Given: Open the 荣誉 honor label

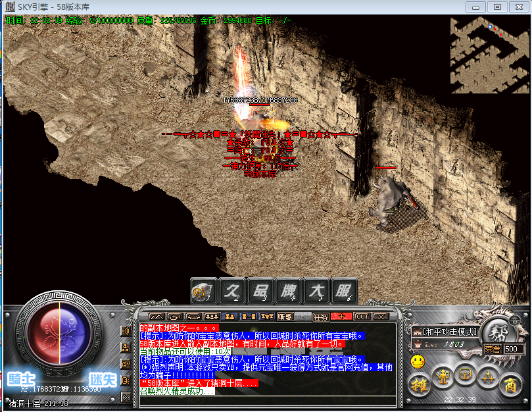Looking at the screenshot, I should pos(493,349).
